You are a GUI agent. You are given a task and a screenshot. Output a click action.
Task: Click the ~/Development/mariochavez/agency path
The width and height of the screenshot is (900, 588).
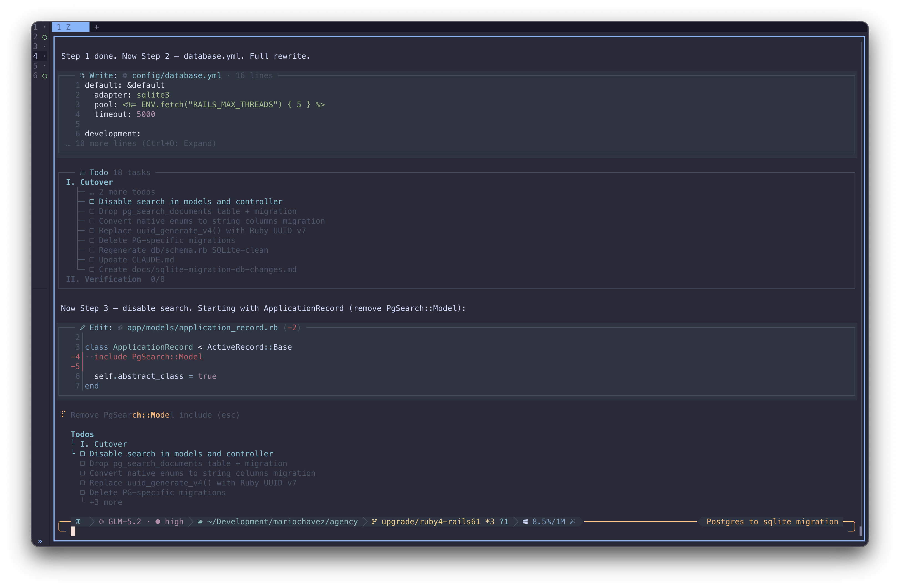(x=282, y=521)
